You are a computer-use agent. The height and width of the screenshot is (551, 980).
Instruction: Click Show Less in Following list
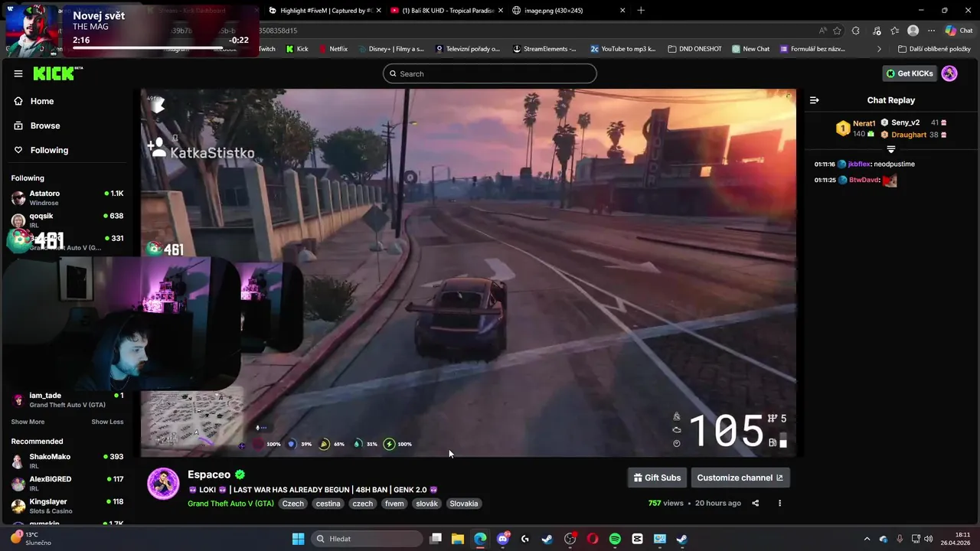[107, 422]
